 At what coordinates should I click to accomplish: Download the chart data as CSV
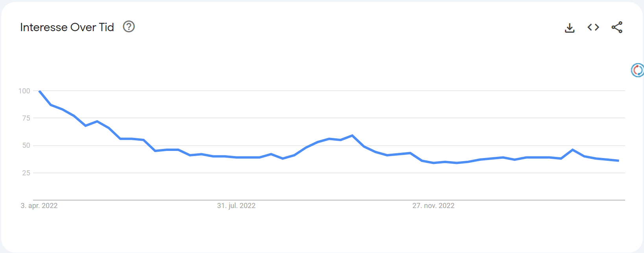tap(569, 28)
